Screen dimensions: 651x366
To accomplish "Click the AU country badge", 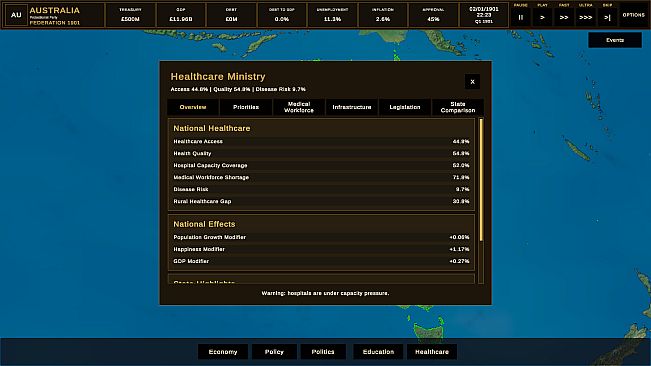I will coord(16,15).
